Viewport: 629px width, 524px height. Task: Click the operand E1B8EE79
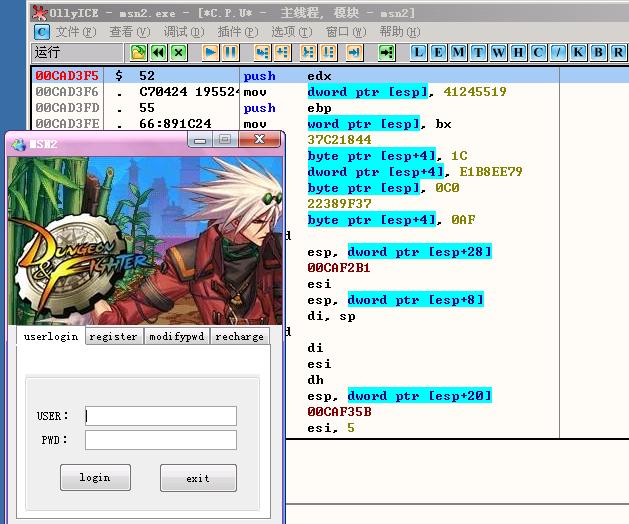pos(491,172)
